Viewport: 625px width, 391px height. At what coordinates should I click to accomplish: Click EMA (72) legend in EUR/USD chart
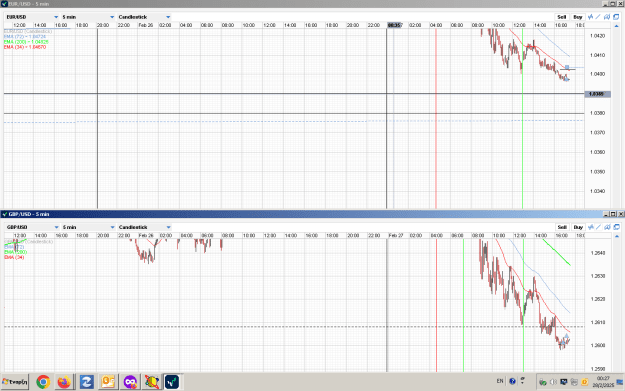(25, 36)
